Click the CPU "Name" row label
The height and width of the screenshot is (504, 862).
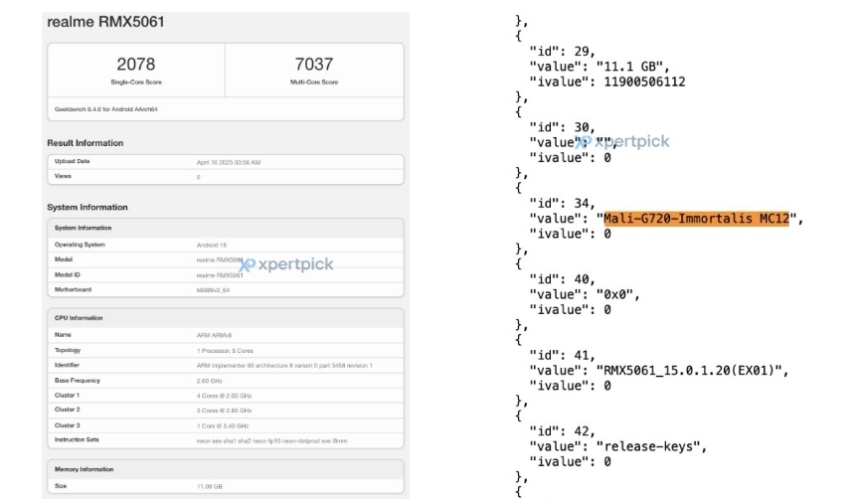point(63,335)
